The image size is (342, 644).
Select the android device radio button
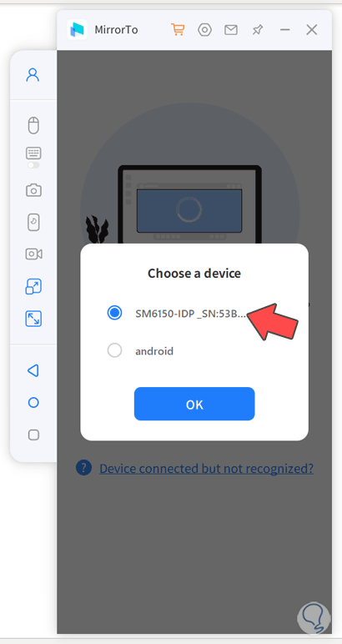coord(114,350)
